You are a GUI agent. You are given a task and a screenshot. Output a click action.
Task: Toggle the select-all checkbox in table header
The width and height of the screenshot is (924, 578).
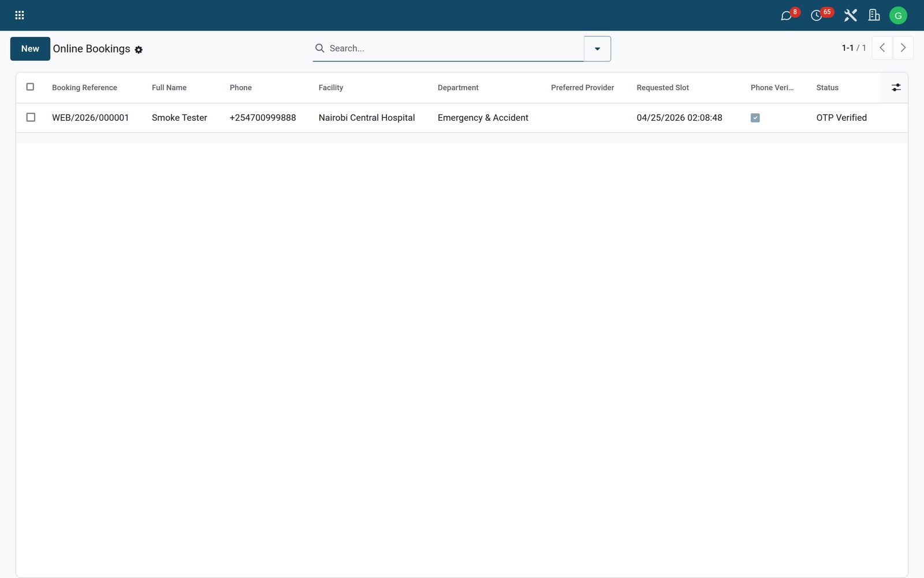(x=31, y=87)
